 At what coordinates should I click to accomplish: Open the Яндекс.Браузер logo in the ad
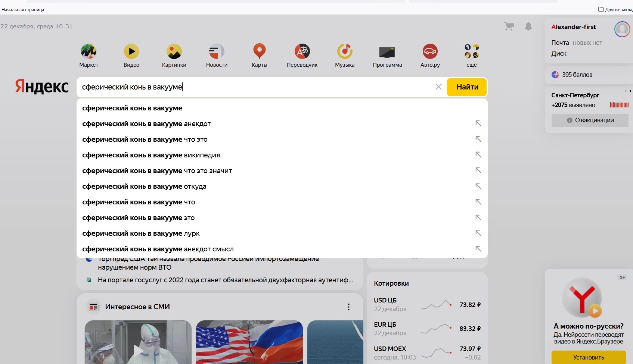[x=582, y=297]
